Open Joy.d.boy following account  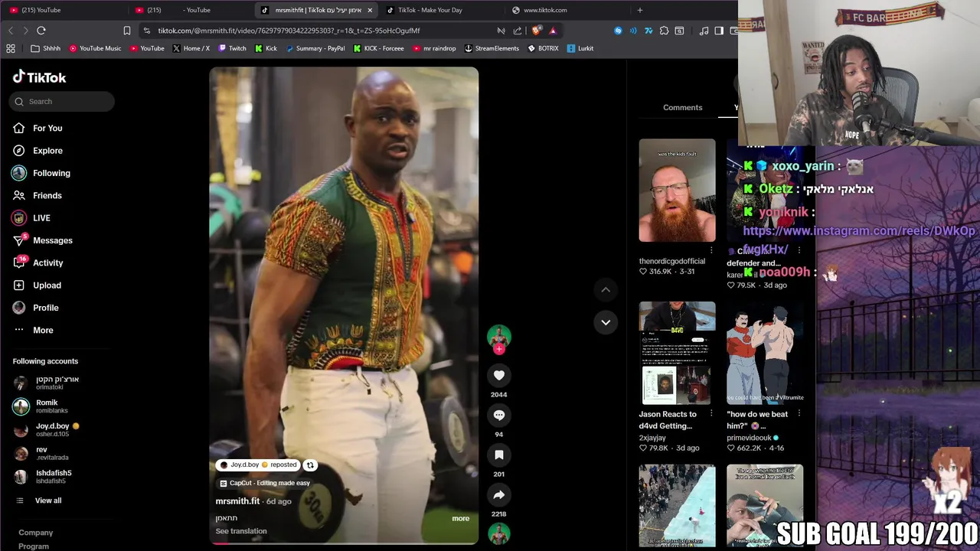click(x=52, y=430)
